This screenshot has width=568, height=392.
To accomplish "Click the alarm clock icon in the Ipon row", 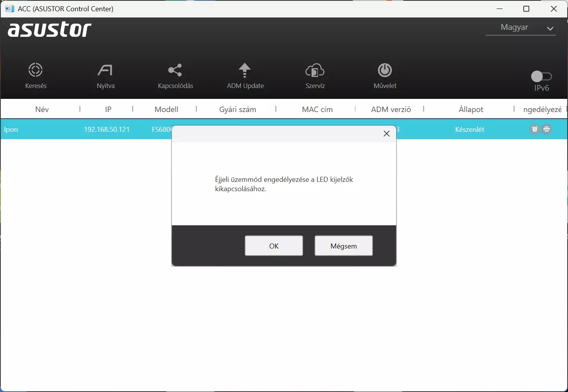I will pos(535,129).
